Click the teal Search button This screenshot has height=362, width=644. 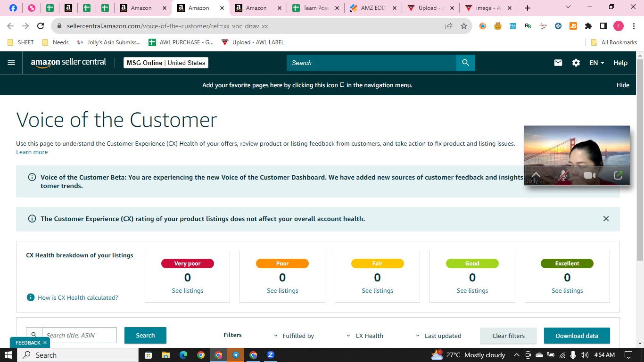(x=145, y=335)
